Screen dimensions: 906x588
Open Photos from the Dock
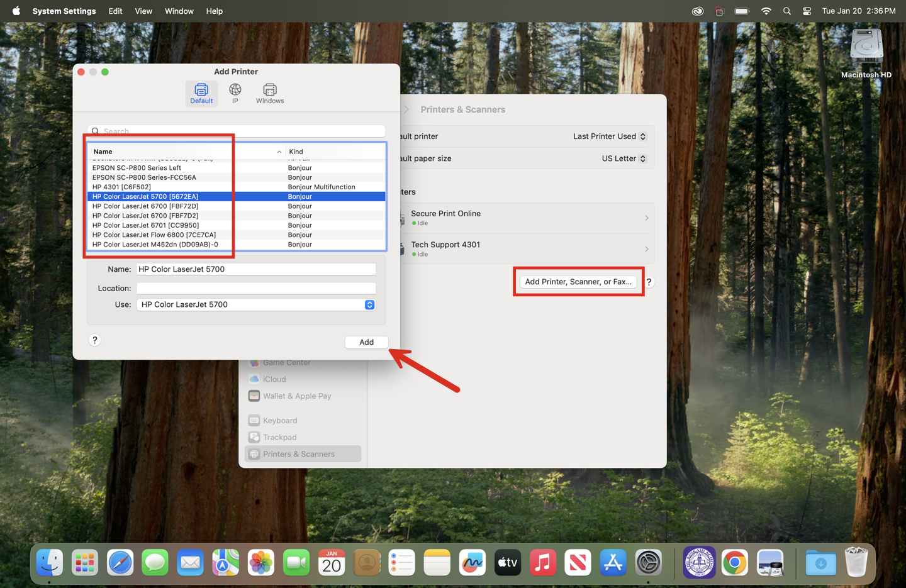click(x=261, y=562)
